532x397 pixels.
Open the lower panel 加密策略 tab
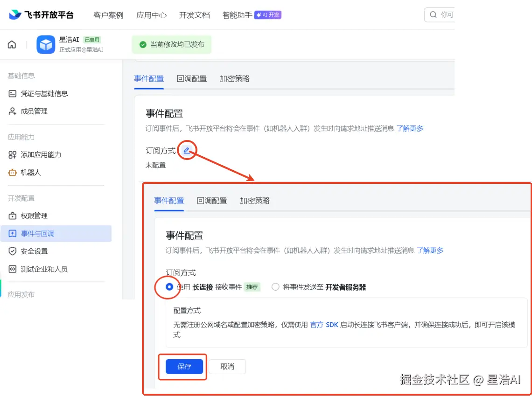(254, 201)
